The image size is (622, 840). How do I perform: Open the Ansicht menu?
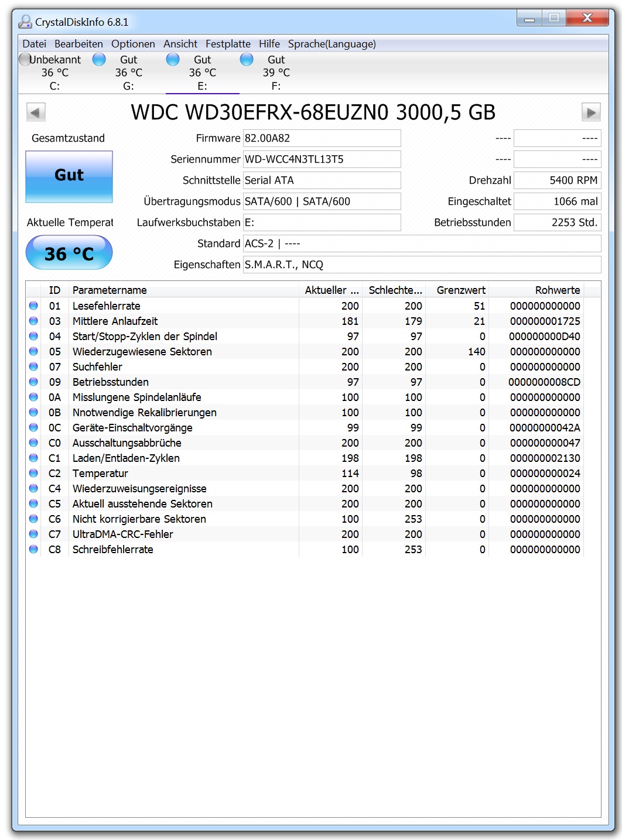click(180, 44)
